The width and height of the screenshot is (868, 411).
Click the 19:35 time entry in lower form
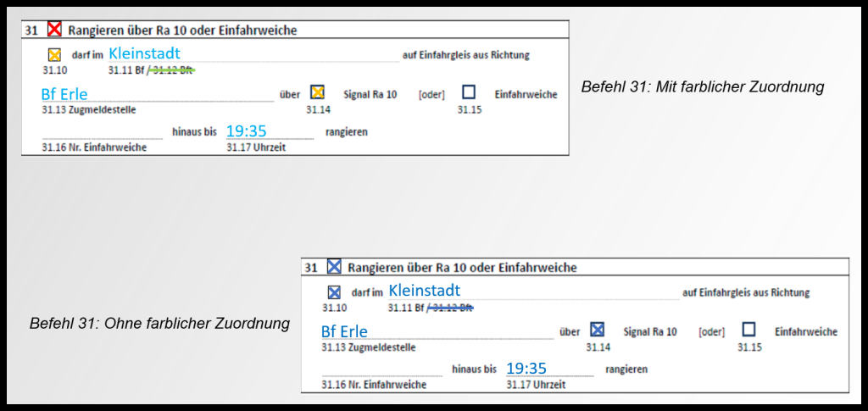click(526, 368)
